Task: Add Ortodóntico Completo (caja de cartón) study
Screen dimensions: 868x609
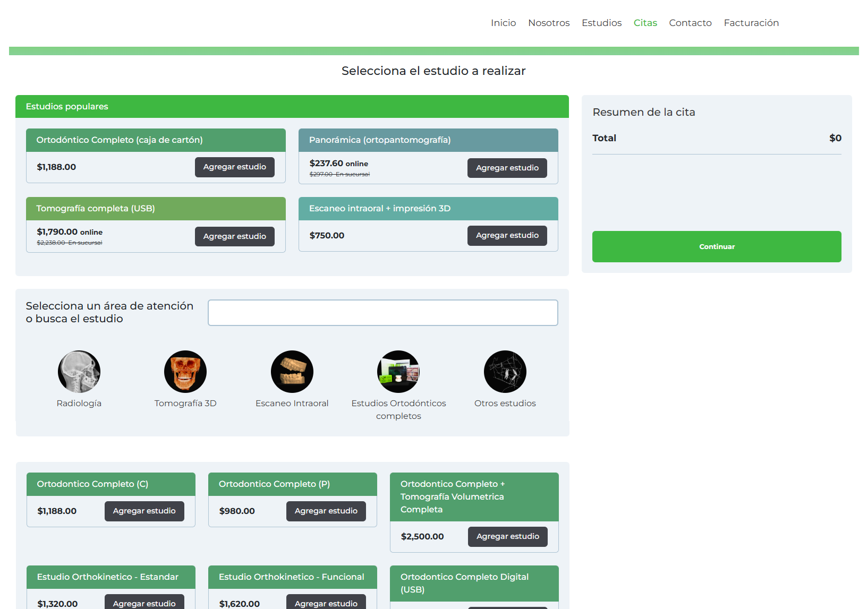Action: pos(234,167)
